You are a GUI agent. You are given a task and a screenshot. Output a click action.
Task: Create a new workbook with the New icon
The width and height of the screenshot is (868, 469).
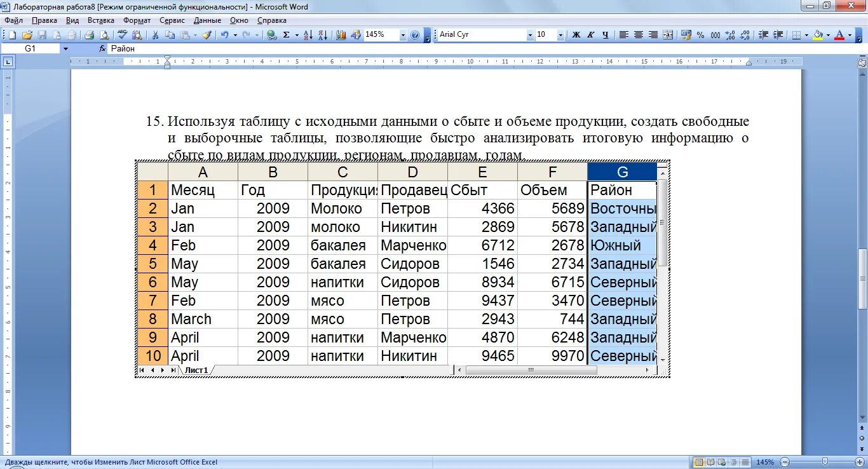click(11, 35)
